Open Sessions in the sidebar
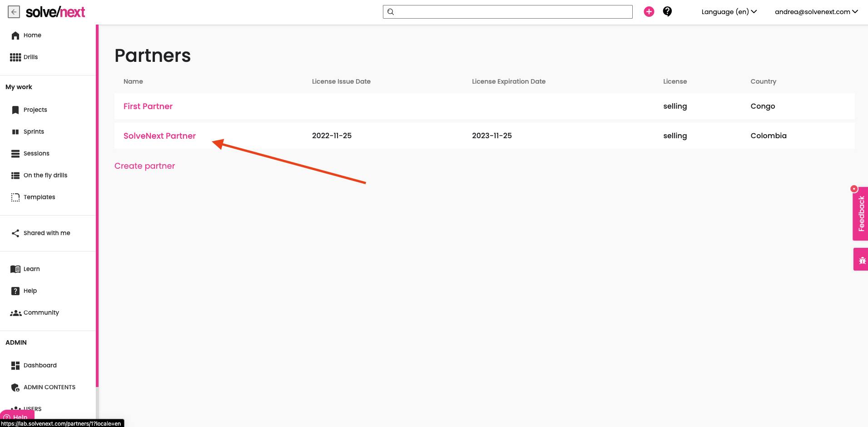Viewport: 868px width, 427px height. 36,153
